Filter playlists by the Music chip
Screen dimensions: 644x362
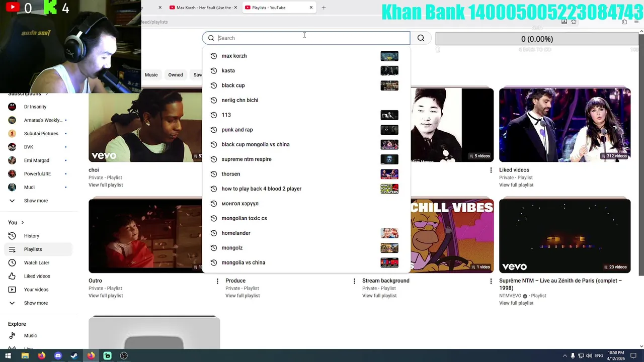[151, 75]
